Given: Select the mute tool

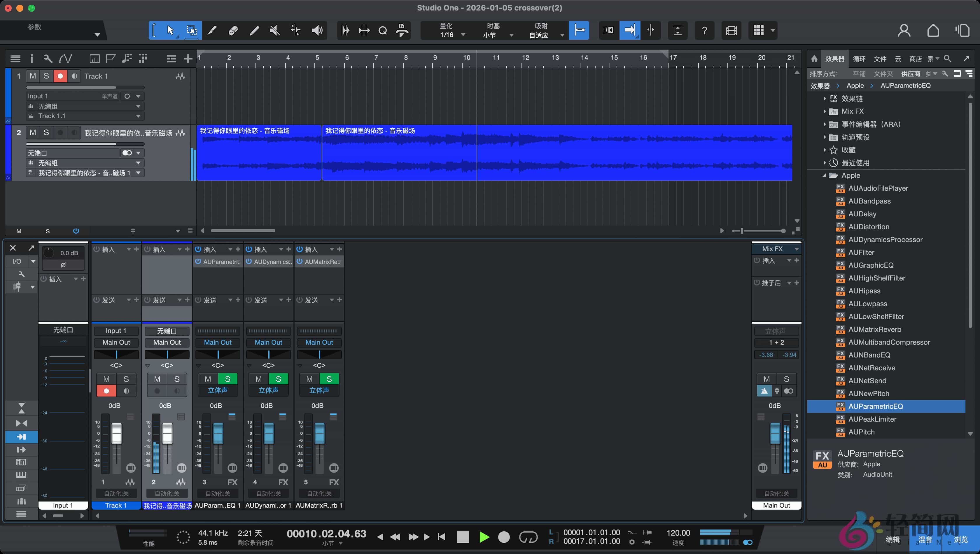Looking at the screenshot, I should (x=274, y=30).
